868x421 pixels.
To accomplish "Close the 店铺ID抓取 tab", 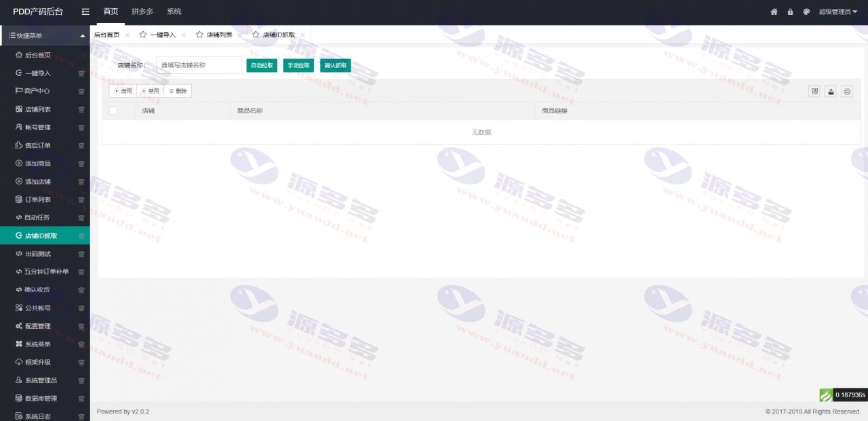I will click(302, 35).
